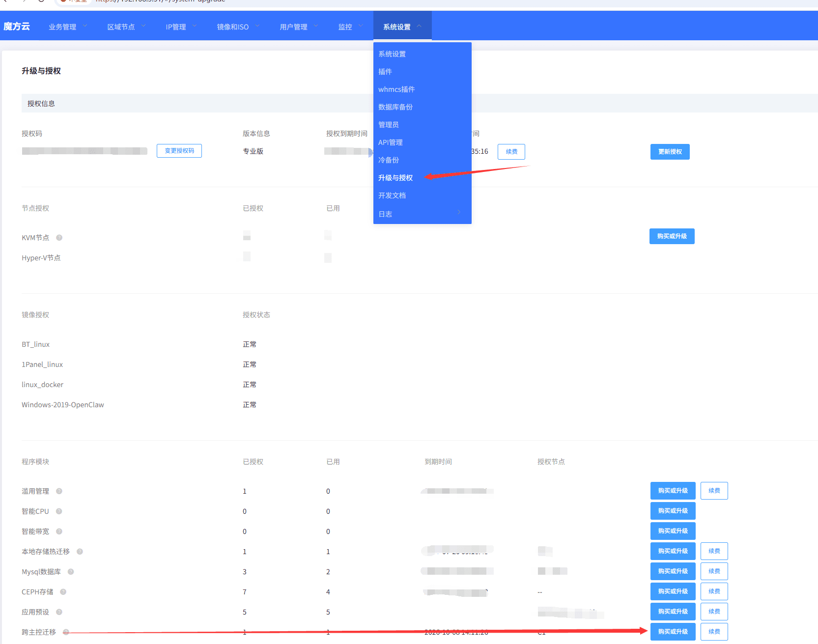Click 续费 in the 本地存储热迁移 row
This screenshot has height=644, width=818.
pos(714,551)
